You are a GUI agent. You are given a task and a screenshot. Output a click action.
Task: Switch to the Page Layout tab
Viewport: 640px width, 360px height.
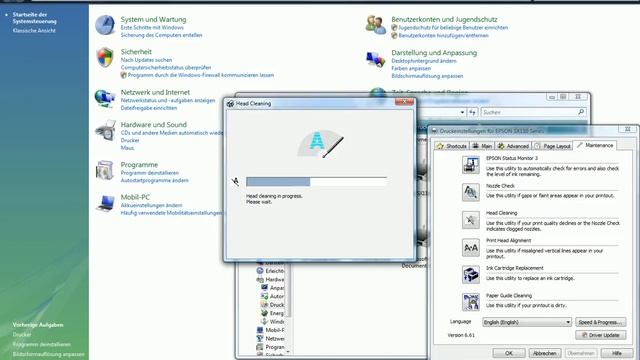pyautogui.click(x=552, y=146)
